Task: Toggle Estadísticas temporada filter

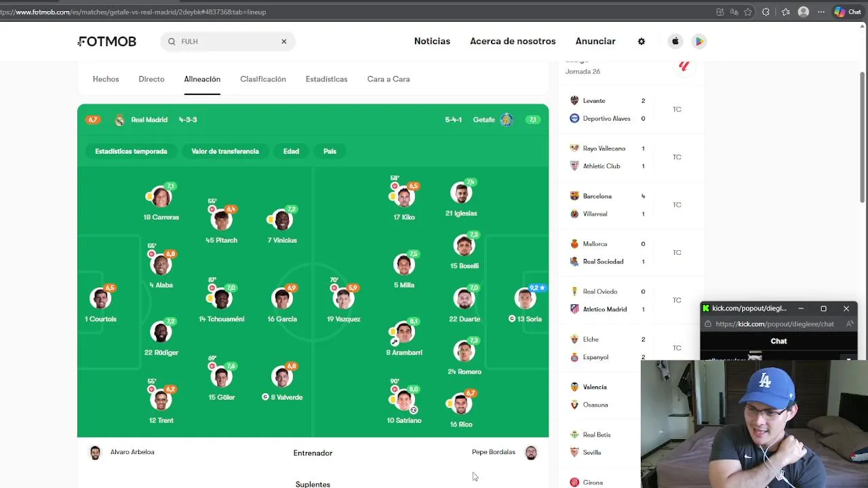Action: [131, 151]
